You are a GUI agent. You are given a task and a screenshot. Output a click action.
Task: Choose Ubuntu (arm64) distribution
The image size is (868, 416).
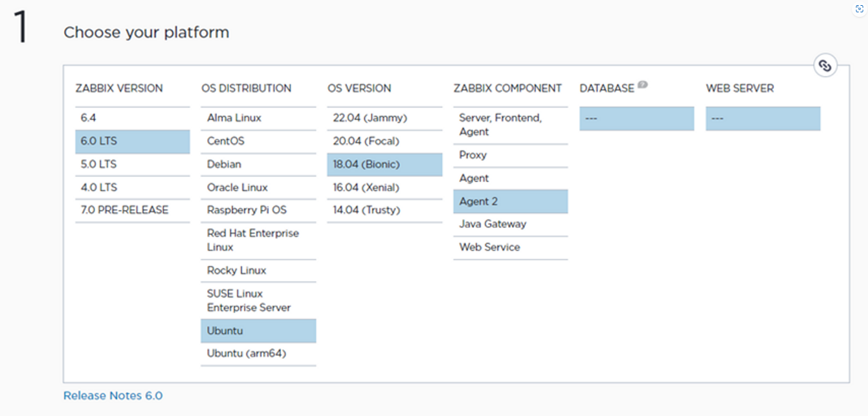pyautogui.click(x=258, y=354)
